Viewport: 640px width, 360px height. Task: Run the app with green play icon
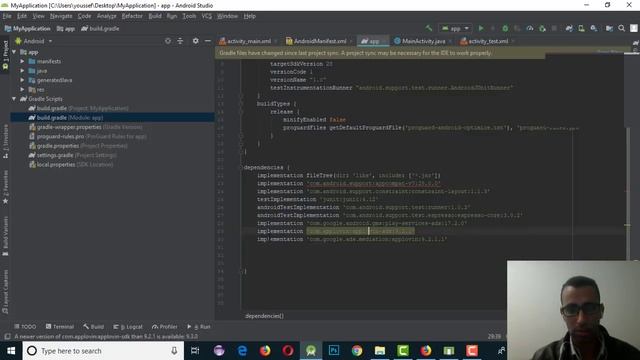coord(481,28)
